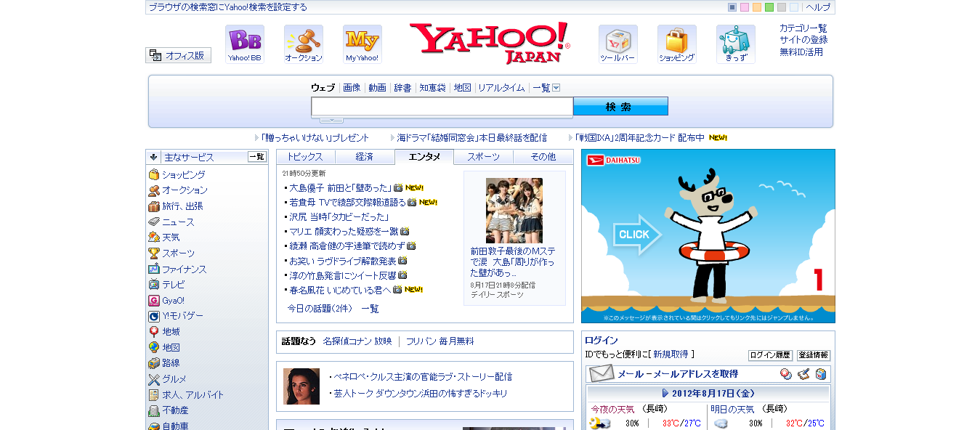The image size is (980, 430).
Task: Select the 画像 search type
Action: (352, 88)
